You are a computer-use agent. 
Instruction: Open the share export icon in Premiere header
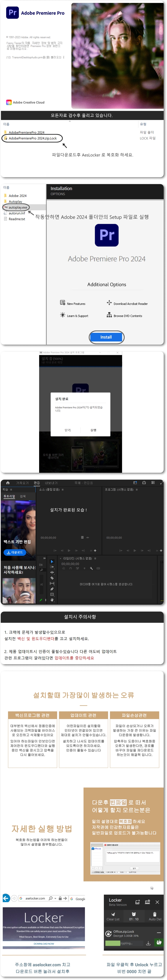(x=144, y=482)
